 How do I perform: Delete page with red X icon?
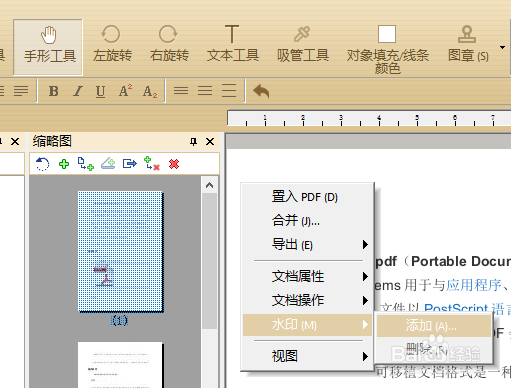(x=174, y=164)
